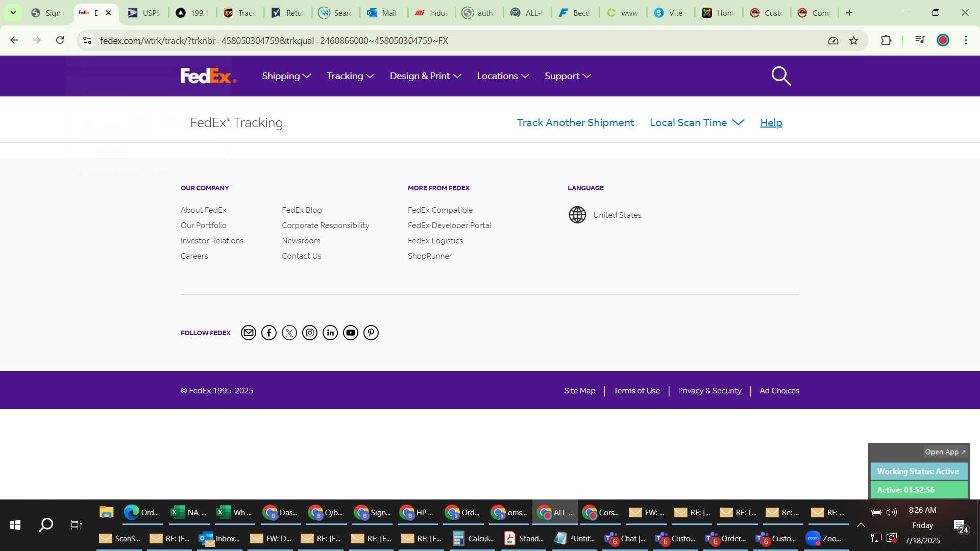This screenshot has height=551, width=980.
Task: Go back with the browser back arrow
Action: (x=14, y=40)
